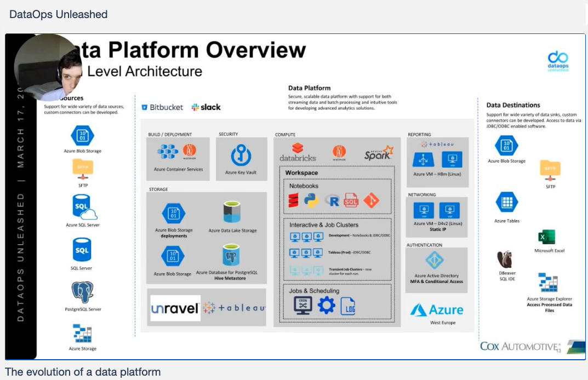Click the Azure Tables icon in destinations
Viewport: 588px width, 380px height.
tap(507, 203)
